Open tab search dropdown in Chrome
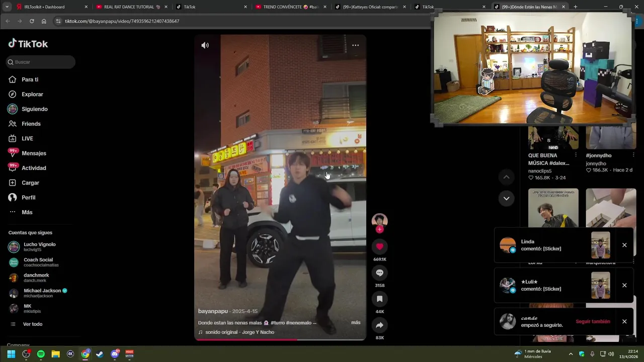This screenshot has height=362, width=644. pyautogui.click(x=7, y=7)
